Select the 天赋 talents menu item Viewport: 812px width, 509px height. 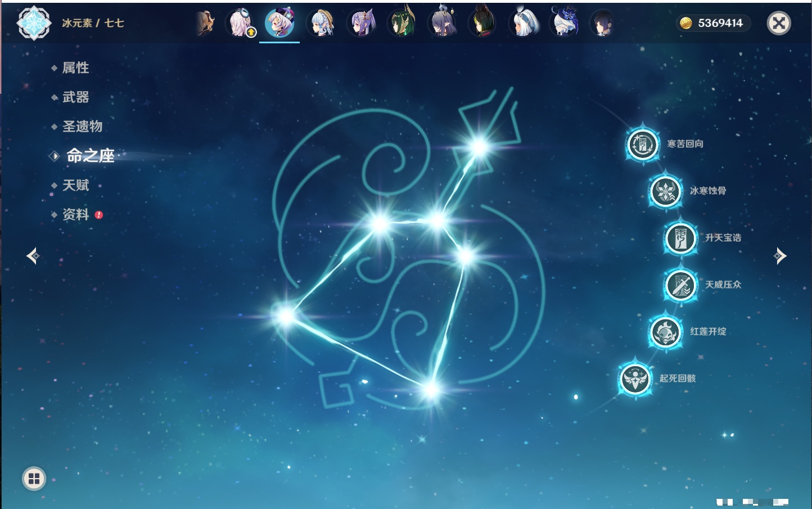tap(75, 186)
